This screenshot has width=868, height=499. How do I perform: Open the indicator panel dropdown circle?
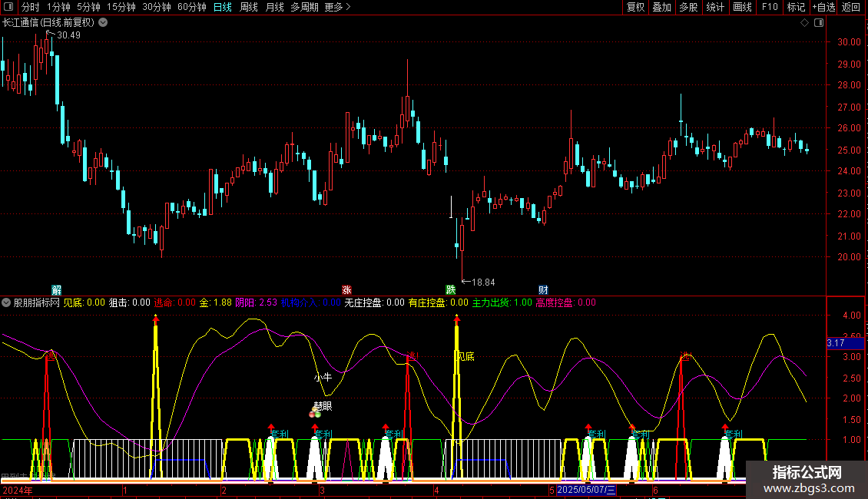pyautogui.click(x=6, y=302)
